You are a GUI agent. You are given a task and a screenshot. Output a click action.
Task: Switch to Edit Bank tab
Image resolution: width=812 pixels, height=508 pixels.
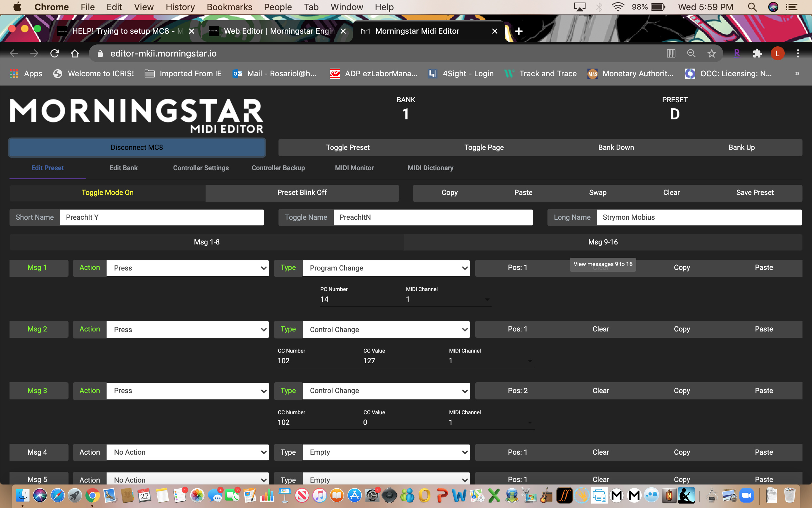tap(123, 168)
